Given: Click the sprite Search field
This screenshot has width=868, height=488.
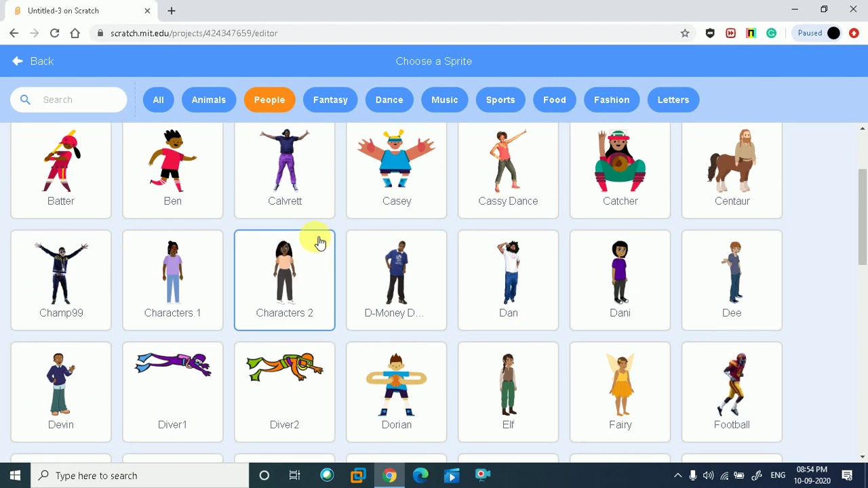Looking at the screenshot, I should (68, 100).
